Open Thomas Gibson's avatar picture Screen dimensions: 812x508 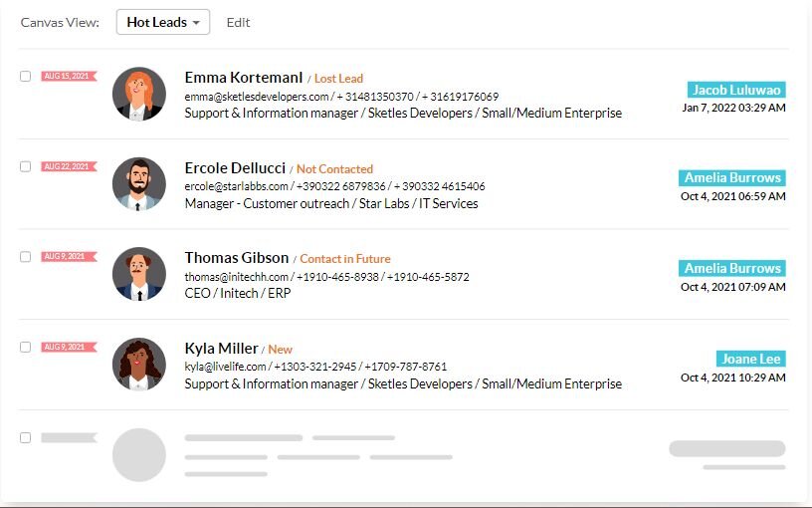[x=138, y=274]
